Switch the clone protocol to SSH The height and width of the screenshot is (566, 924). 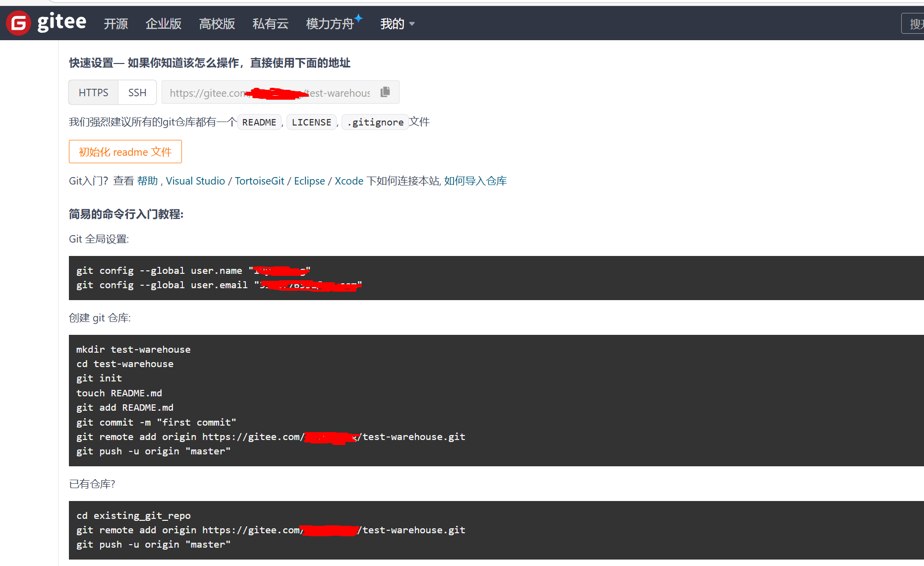[x=137, y=92]
